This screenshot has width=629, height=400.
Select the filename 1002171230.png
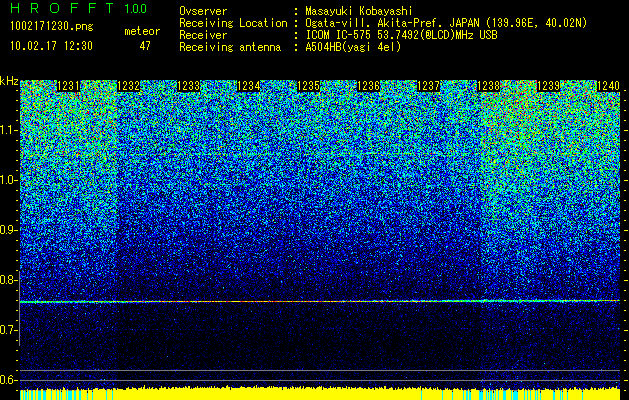click(x=52, y=27)
